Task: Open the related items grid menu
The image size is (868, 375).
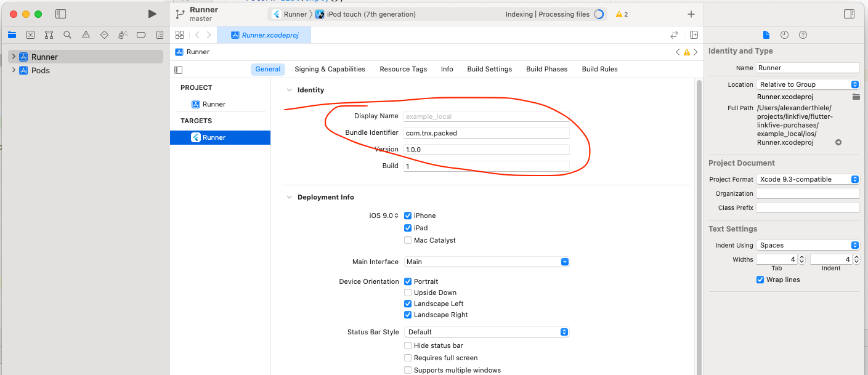Action: (179, 35)
